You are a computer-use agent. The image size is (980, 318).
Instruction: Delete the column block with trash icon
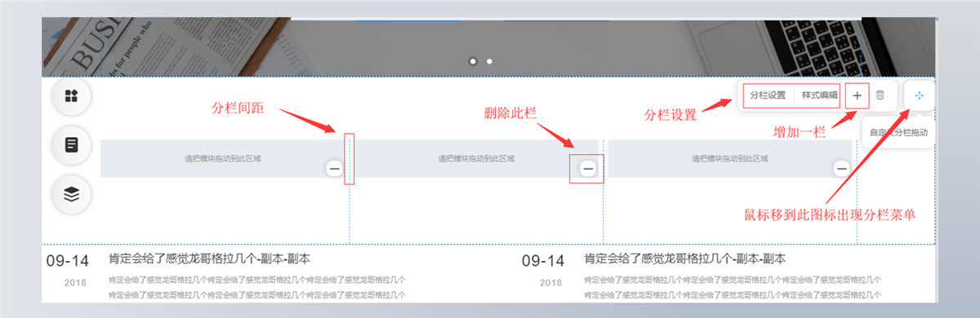click(880, 95)
